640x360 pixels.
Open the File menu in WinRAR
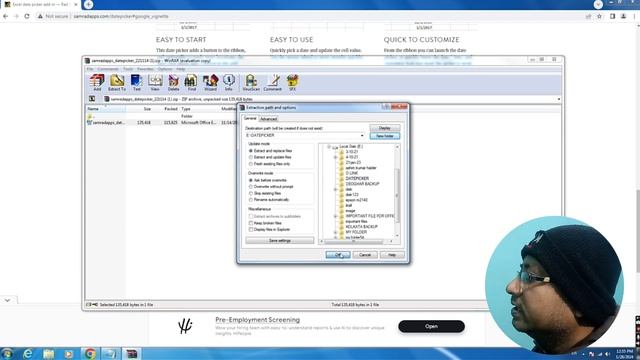pos(90,69)
